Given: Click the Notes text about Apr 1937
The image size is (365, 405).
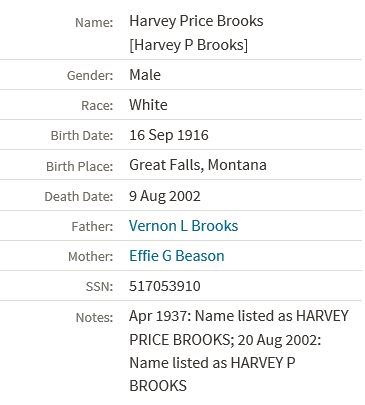Looking at the screenshot, I should pyautogui.click(x=239, y=351).
